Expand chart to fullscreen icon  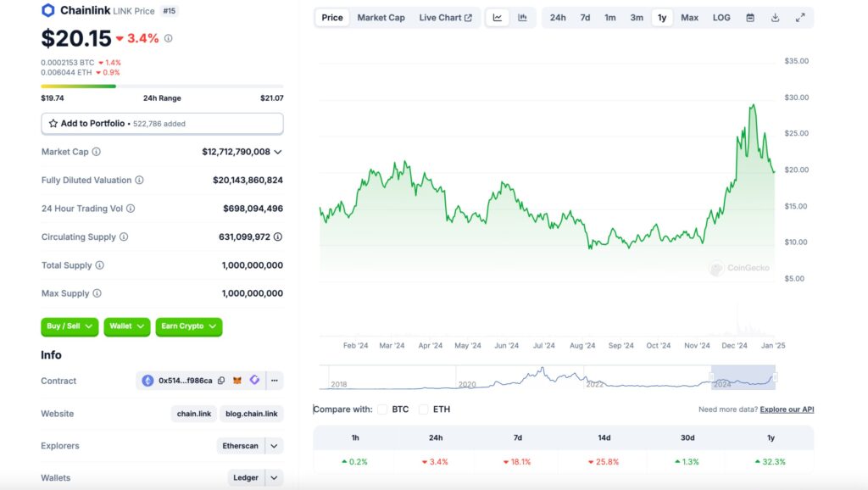(800, 18)
